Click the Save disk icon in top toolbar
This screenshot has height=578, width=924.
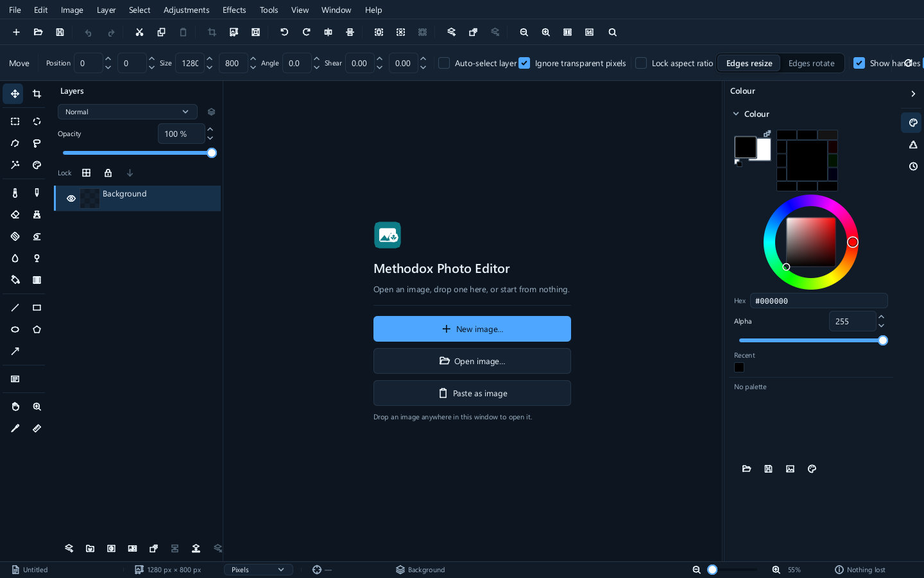(60, 32)
